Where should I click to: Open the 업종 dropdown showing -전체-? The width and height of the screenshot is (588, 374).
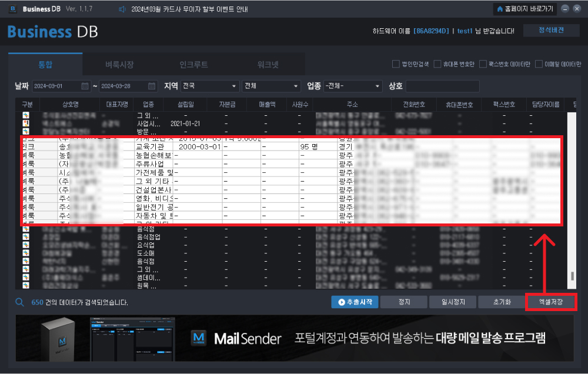[353, 86]
